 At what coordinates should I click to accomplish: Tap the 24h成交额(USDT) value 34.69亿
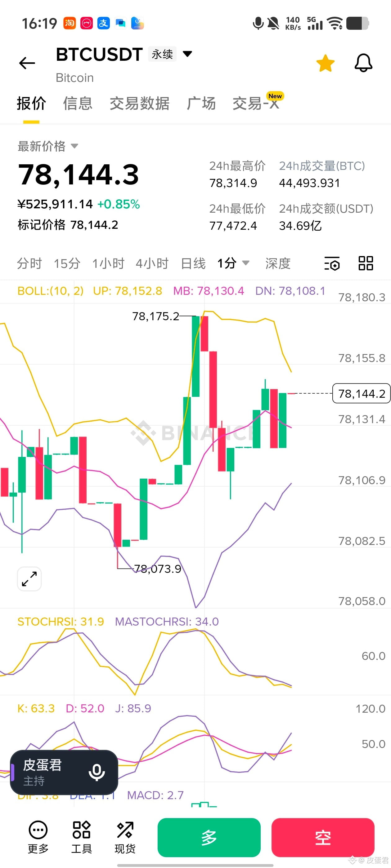pyautogui.click(x=300, y=226)
